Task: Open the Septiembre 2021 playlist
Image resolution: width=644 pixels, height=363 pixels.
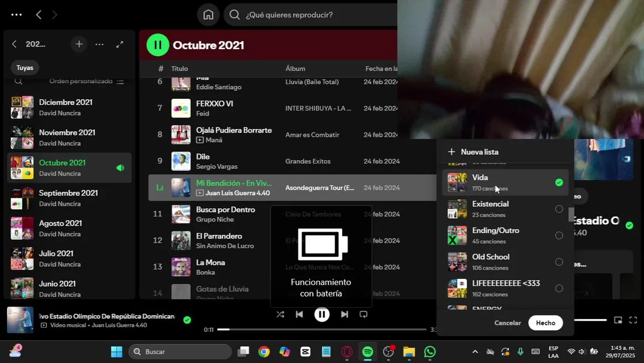Action: pyautogui.click(x=70, y=198)
